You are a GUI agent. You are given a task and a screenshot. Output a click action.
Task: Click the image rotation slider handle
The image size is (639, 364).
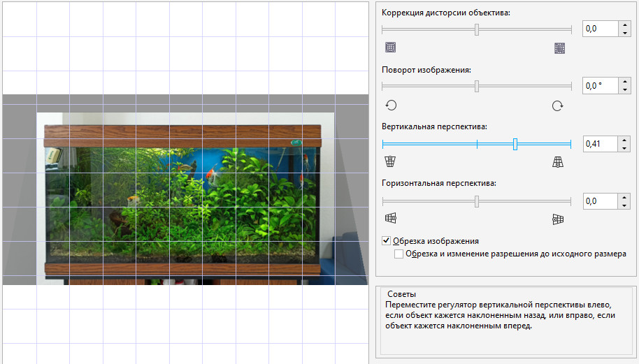(x=477, y=86)
